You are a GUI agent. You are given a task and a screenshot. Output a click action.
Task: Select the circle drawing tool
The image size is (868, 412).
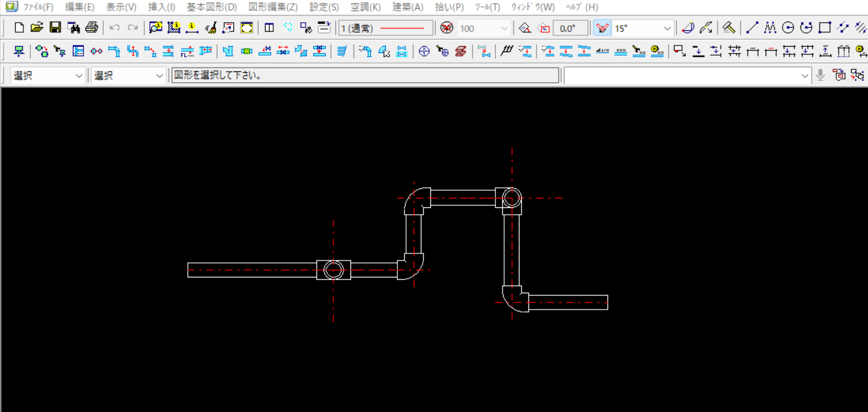788,28
